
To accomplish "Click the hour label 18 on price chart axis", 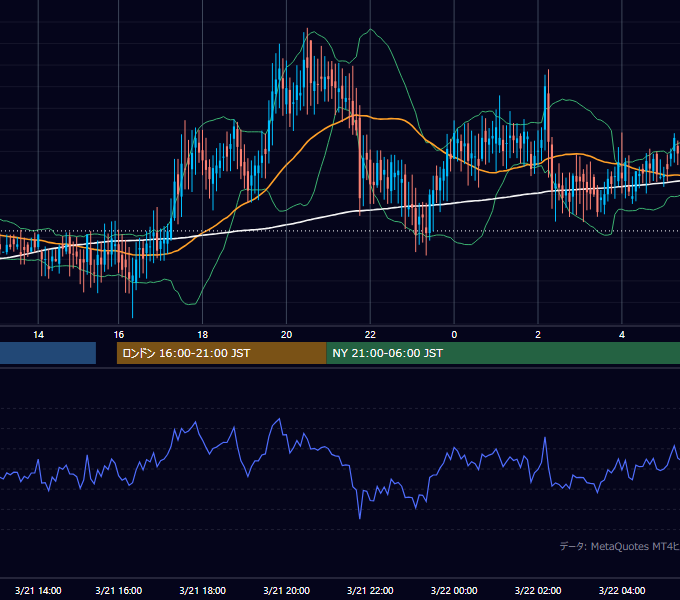I will pyautogui.click(x=203, y=335).
